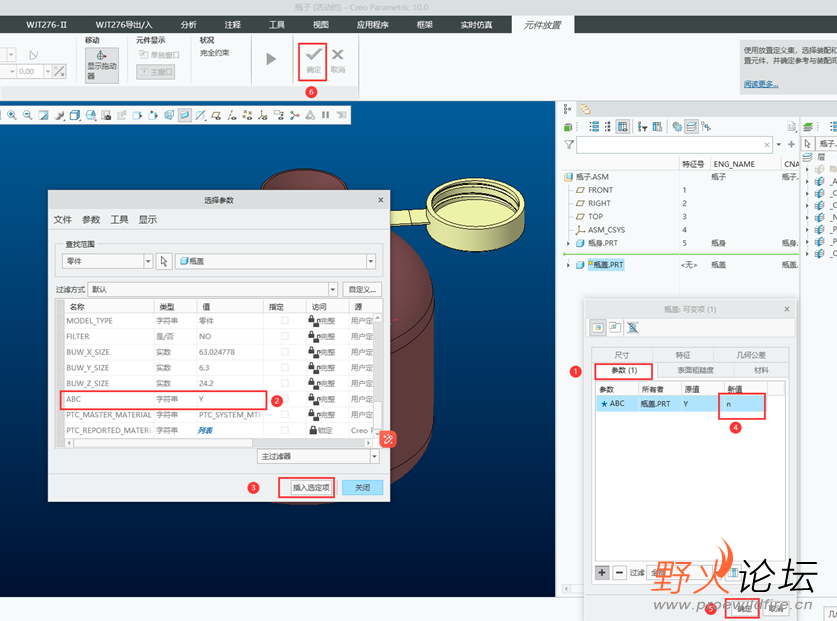This screenshot has width=837, height=621.
Task: Open the display style box icon
Action: [75, 115]
